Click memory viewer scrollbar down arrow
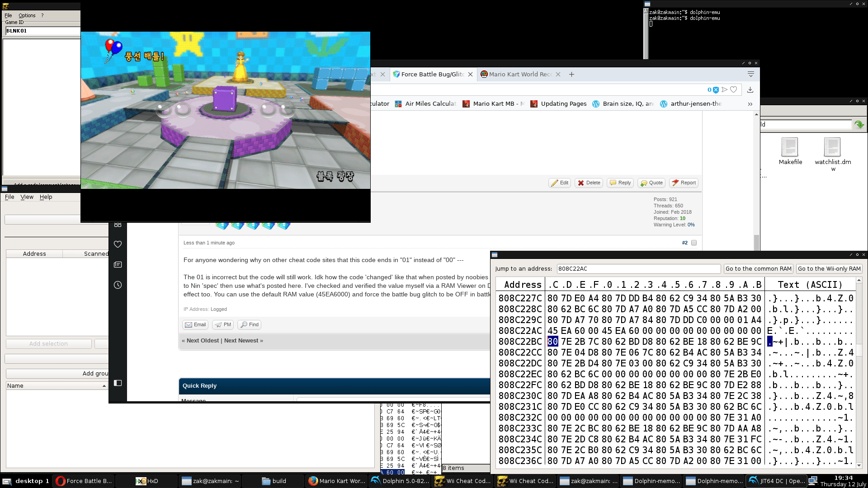The height and width of the screenshot is (488, 868). [x=859, y=465]
